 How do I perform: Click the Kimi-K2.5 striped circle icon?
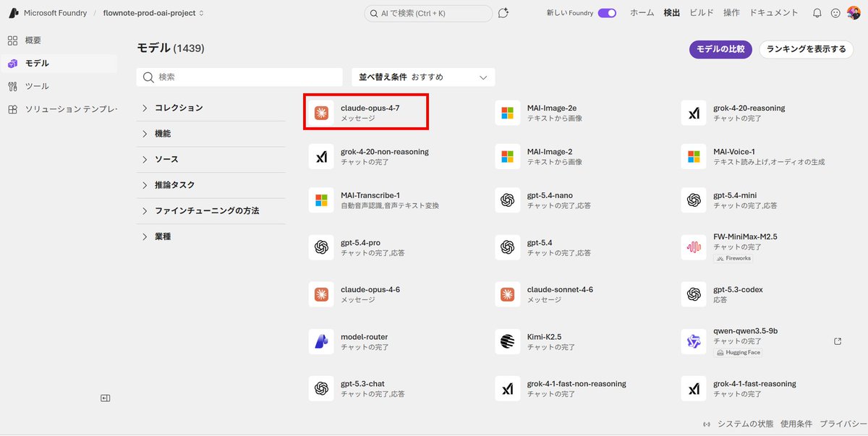[x=508, y=341]
